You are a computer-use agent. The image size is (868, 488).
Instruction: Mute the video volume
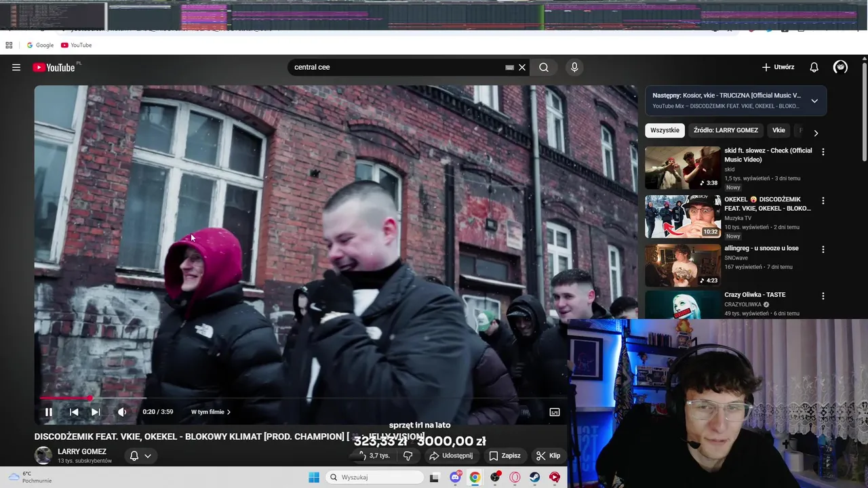(122, 411)
